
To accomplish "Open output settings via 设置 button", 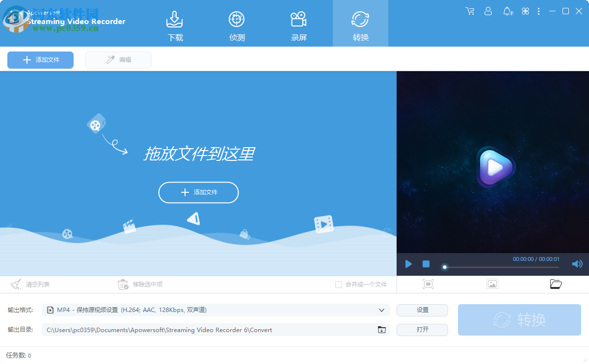I will click(422, 310).
